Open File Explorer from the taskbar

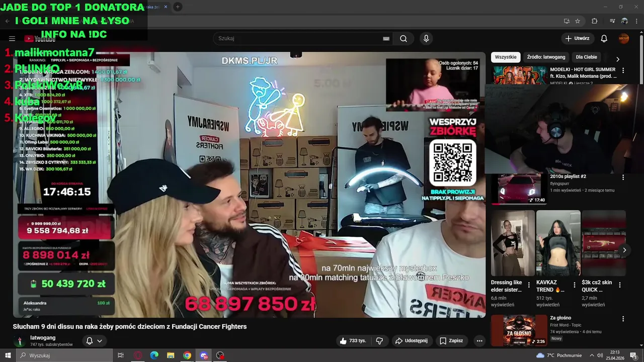(171, 355)
